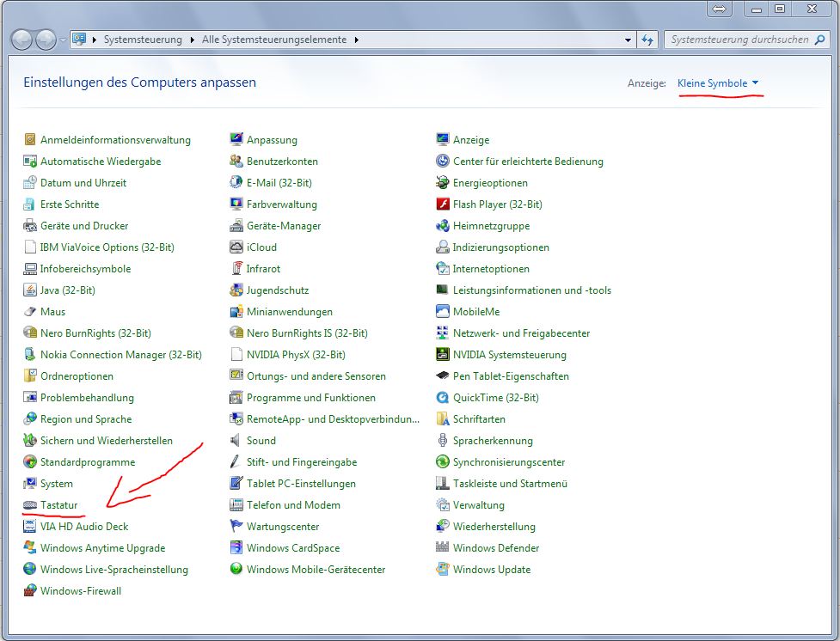Open the iCloud icon
840x641 pixels.
click(x=236, y=247)
